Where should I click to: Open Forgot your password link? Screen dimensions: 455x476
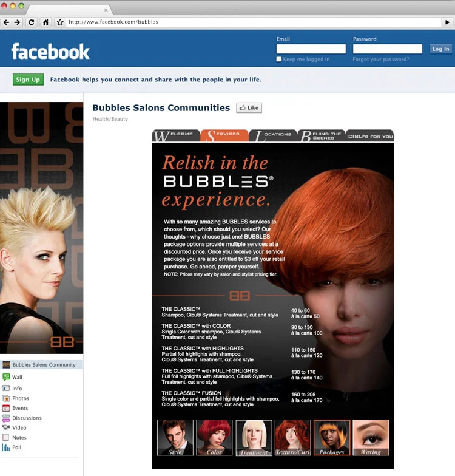click(381, 59)
